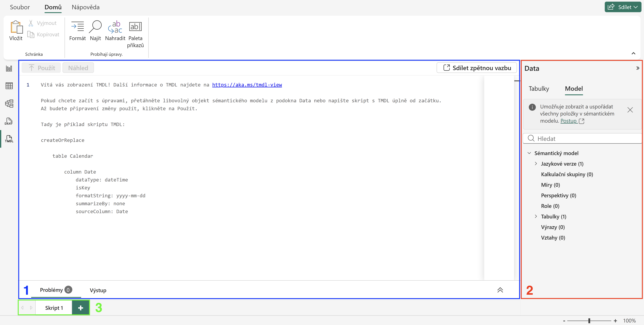
Task: Switch to Model view in sidebar
Action: pos(9,103)
